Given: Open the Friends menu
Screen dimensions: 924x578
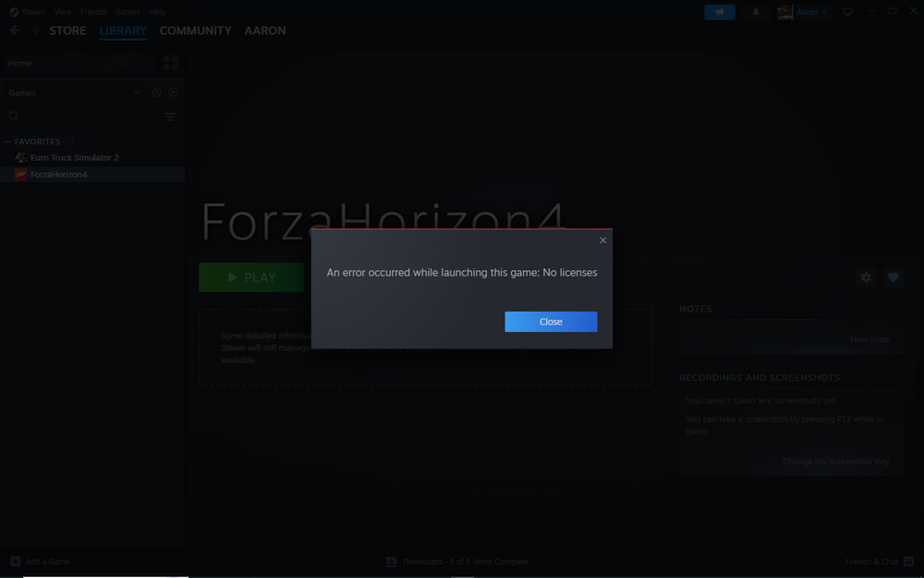Looking at the screenshot, I should 93,12.
